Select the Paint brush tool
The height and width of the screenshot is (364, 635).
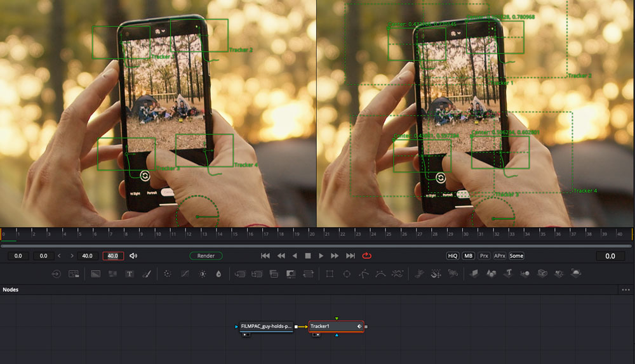pyautogui.click(x=145, y=274)
